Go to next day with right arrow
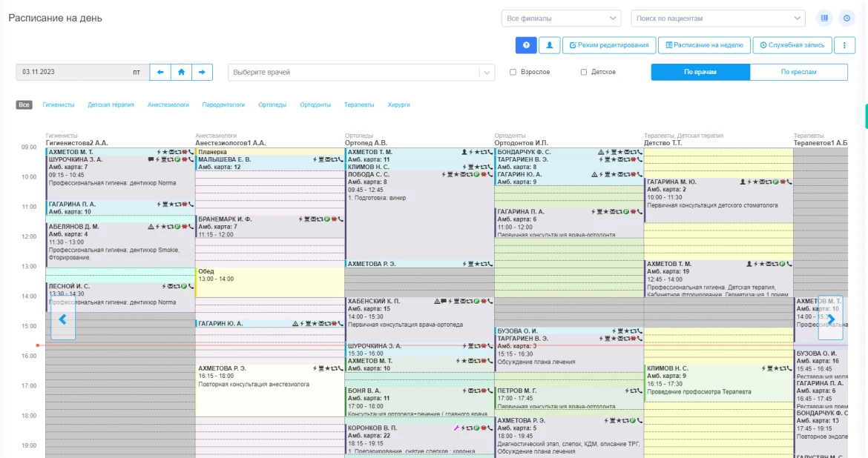 [202, 72]
